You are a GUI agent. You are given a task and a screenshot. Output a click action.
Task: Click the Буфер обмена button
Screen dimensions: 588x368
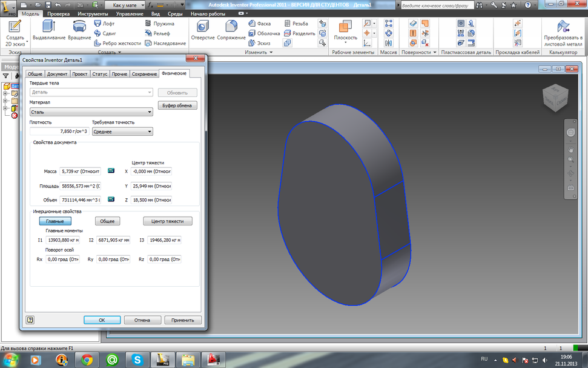tap(177, 105)
